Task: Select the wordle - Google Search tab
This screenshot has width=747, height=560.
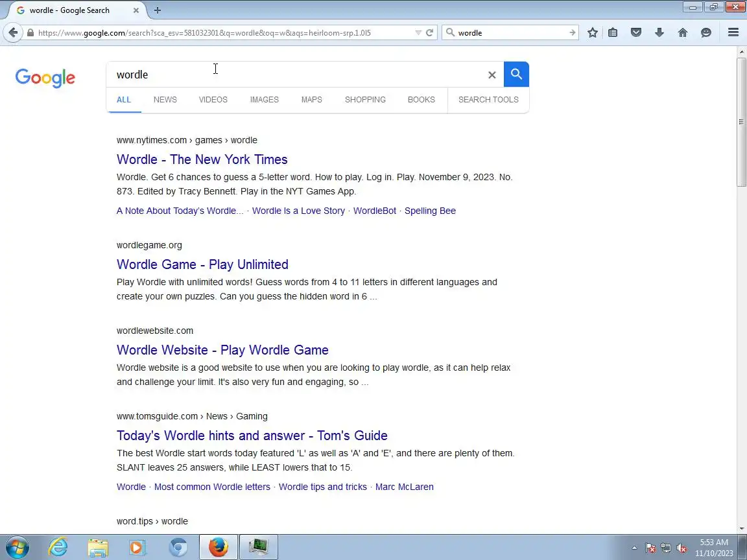Action: click(x=77, y=10)
